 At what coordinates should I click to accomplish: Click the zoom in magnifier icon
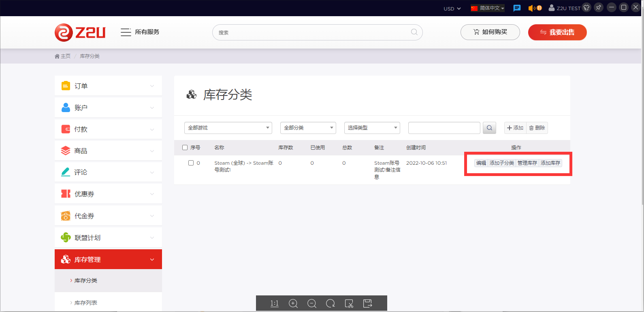[293, 304]
